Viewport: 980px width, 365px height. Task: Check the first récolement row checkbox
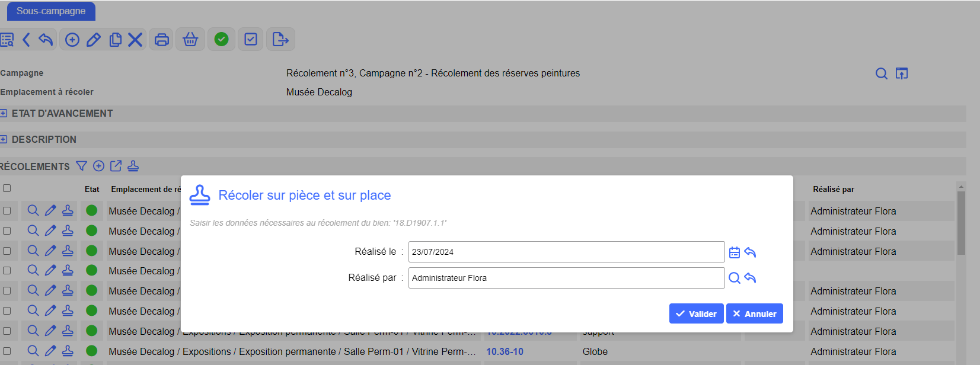pos(7,211)
